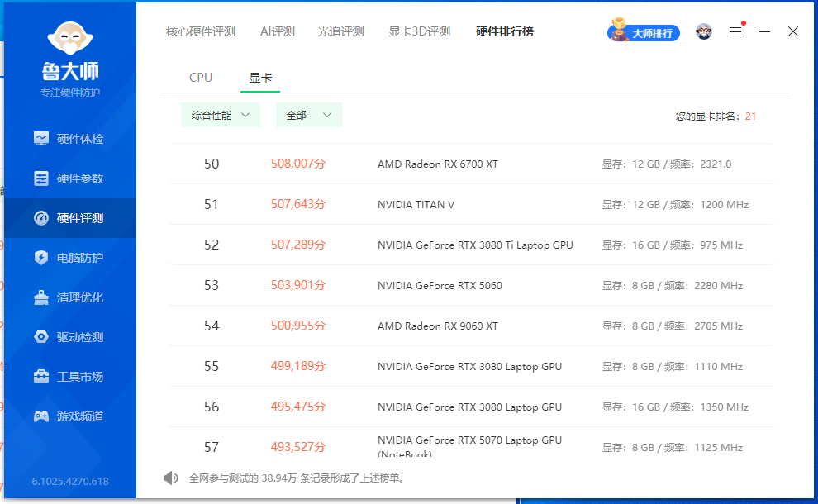Switch to 光追评测 tab
Screen dimensions: 818x504
(340, 32)
